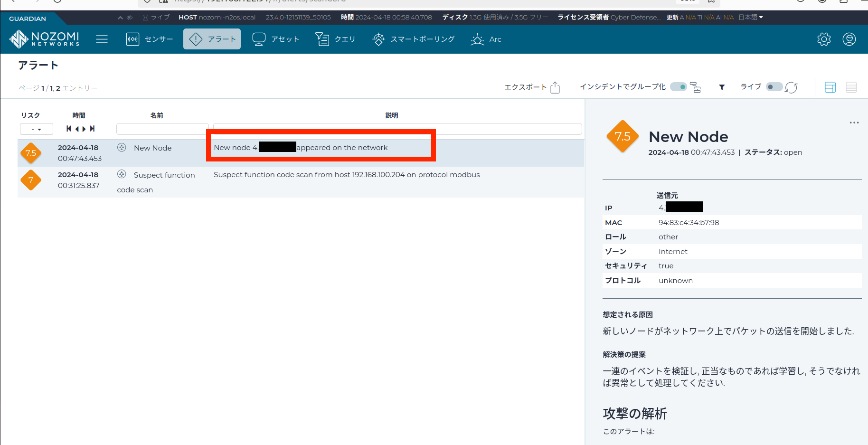Open the hamburger navigation menu

tap(102, 39)
